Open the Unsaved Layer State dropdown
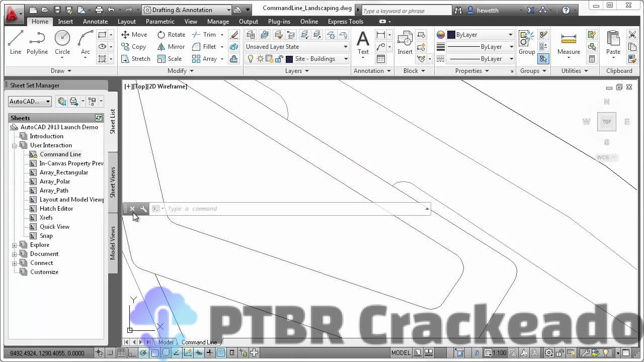Image resolution: width=644 pixels, height=362 pixels. 297,47
